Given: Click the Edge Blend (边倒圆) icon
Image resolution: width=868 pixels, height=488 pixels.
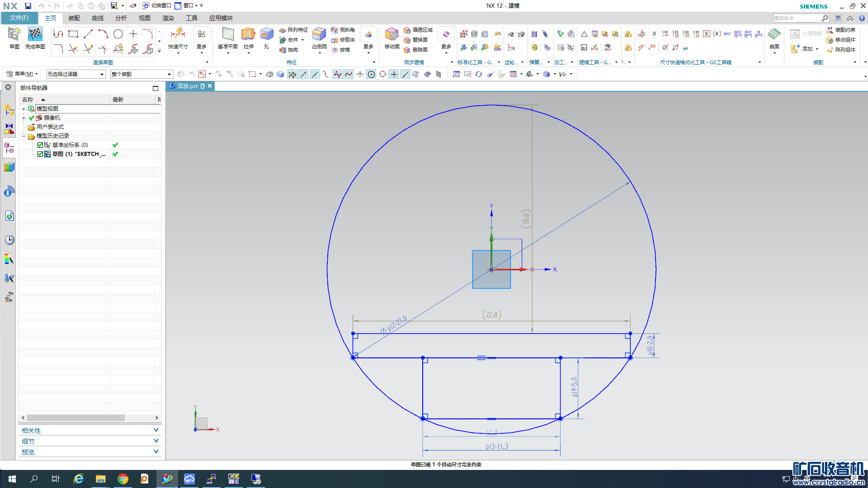Looking at the screenshot, I should tap(319, 34).
